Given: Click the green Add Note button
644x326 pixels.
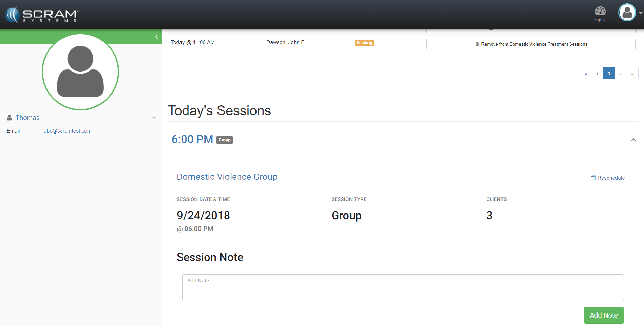Looking at the screenshot, I should [604, 315].
